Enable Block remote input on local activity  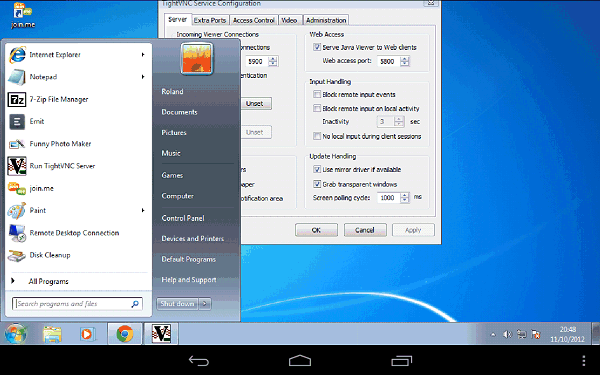coord(317,108)
